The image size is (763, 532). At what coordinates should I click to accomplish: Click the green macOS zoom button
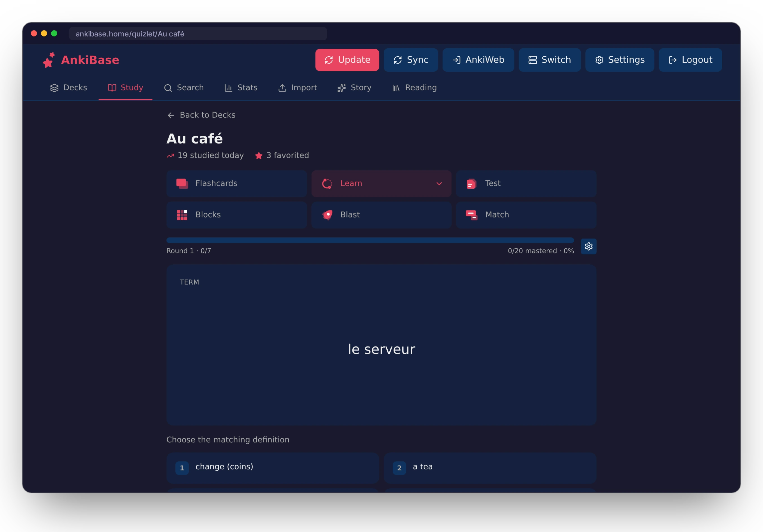54,34
